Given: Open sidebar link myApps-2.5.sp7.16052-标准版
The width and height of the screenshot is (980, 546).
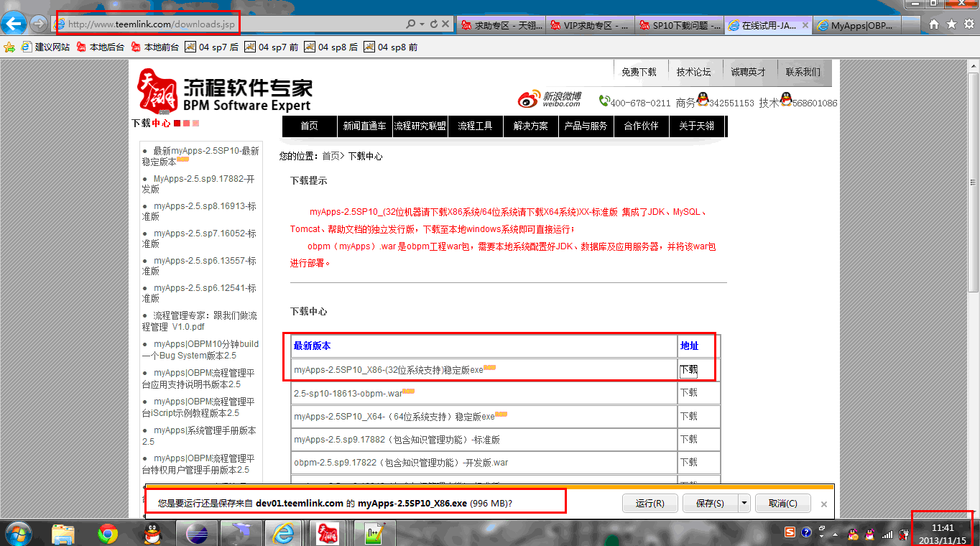Looking at the screenshot, I should [199, 239].
